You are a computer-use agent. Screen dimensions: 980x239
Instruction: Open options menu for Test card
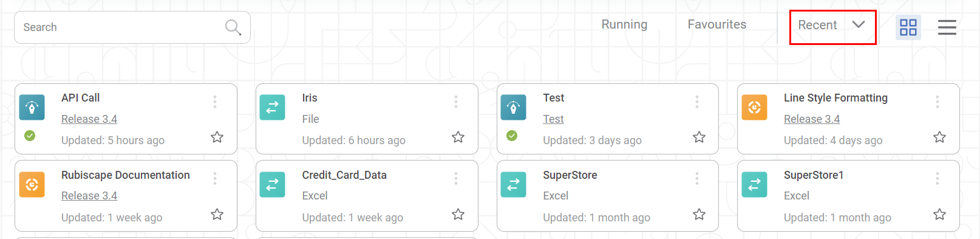pos(696,102)
